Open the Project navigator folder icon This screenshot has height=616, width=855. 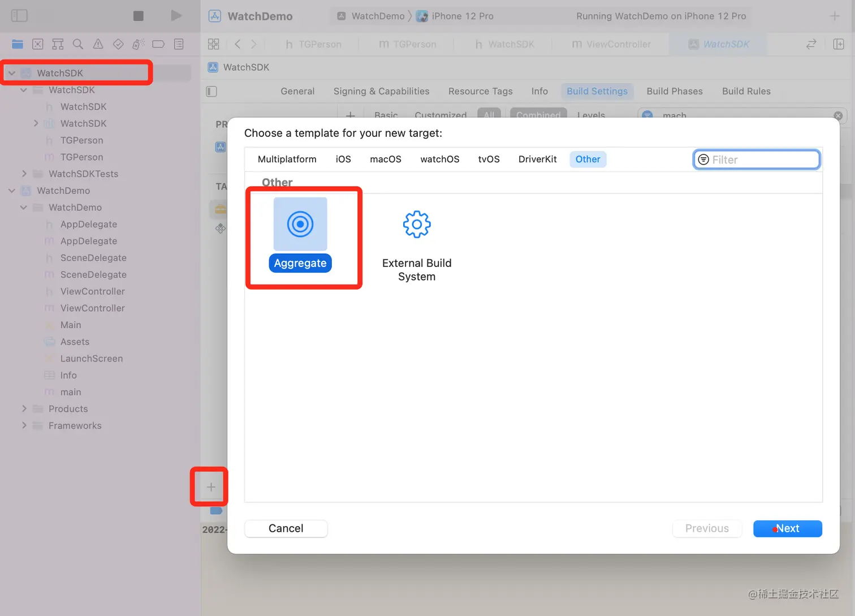(x=18, y=44)
